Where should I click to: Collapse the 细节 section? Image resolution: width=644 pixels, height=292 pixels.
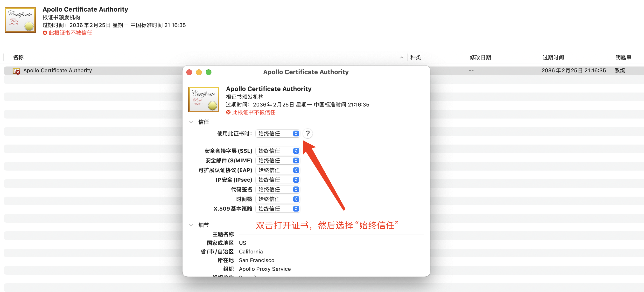(x=191, y=225)
